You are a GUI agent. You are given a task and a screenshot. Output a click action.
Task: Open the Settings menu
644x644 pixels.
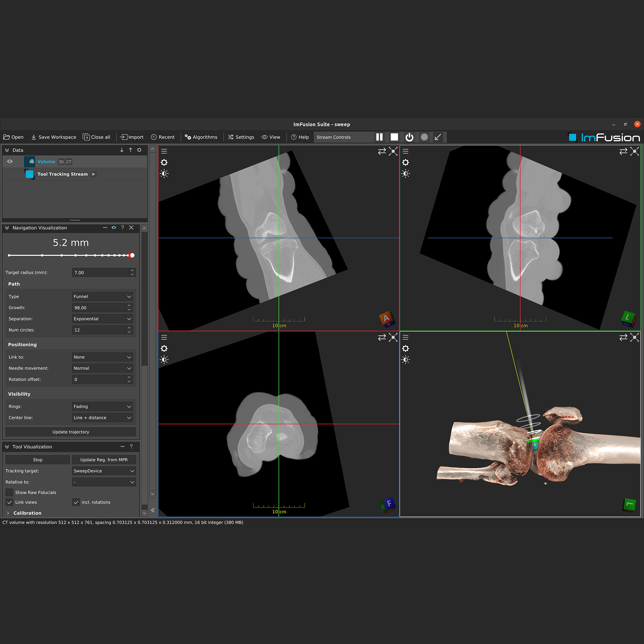241,137
